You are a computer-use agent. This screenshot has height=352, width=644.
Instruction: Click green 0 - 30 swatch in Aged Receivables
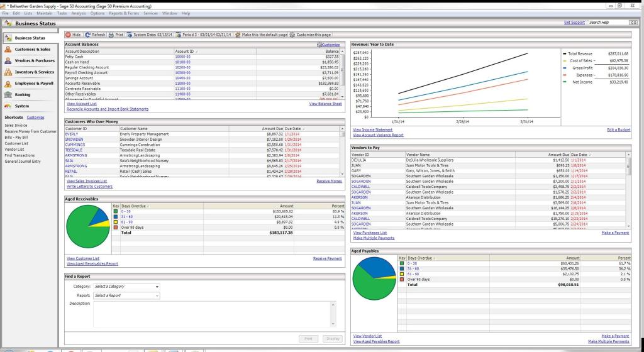tap(115, 211)
